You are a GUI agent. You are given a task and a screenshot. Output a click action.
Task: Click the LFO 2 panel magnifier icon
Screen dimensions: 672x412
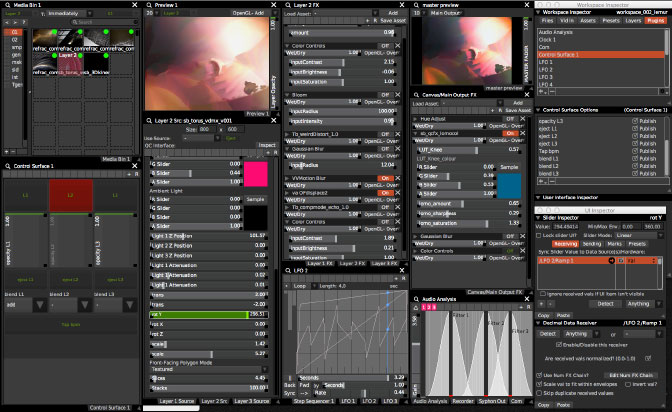(288, 271)
